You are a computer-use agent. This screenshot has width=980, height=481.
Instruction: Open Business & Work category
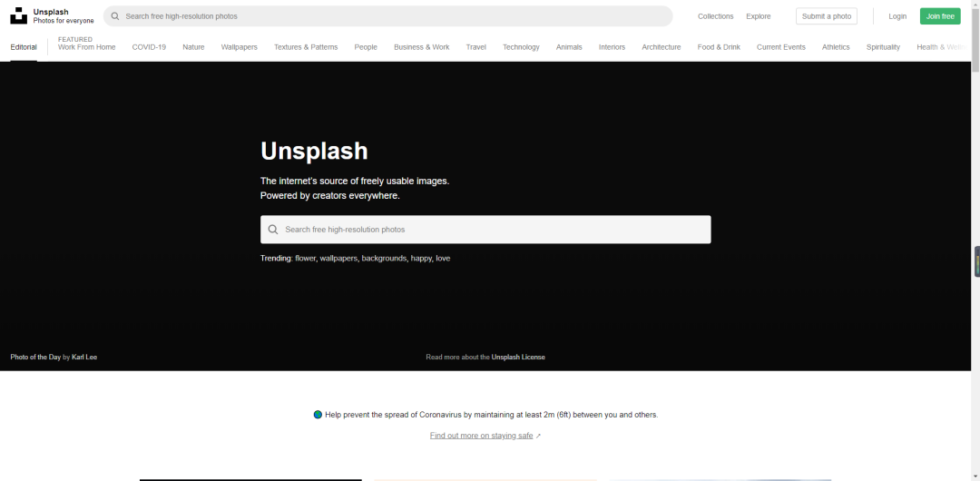(421, 47)
